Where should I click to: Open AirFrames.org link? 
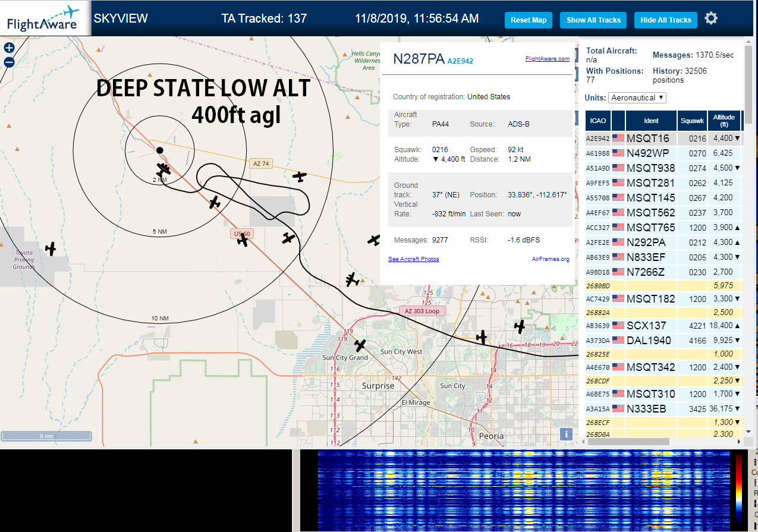coord(551,259)
